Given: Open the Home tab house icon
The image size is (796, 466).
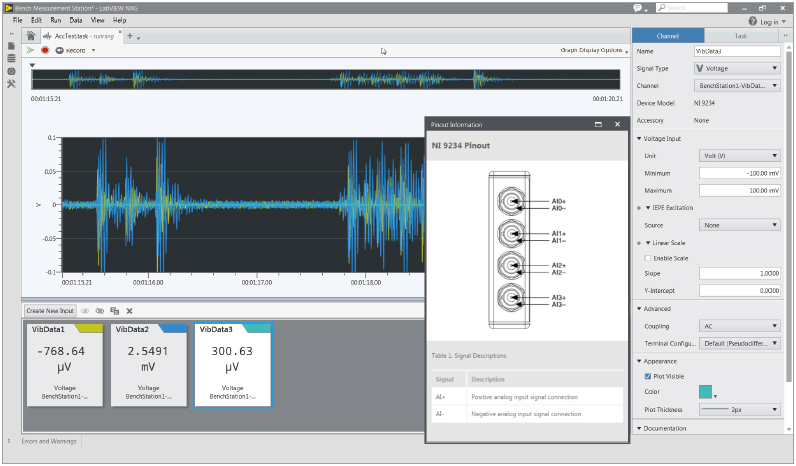Looking at the screenshot, I should [31, 35].
